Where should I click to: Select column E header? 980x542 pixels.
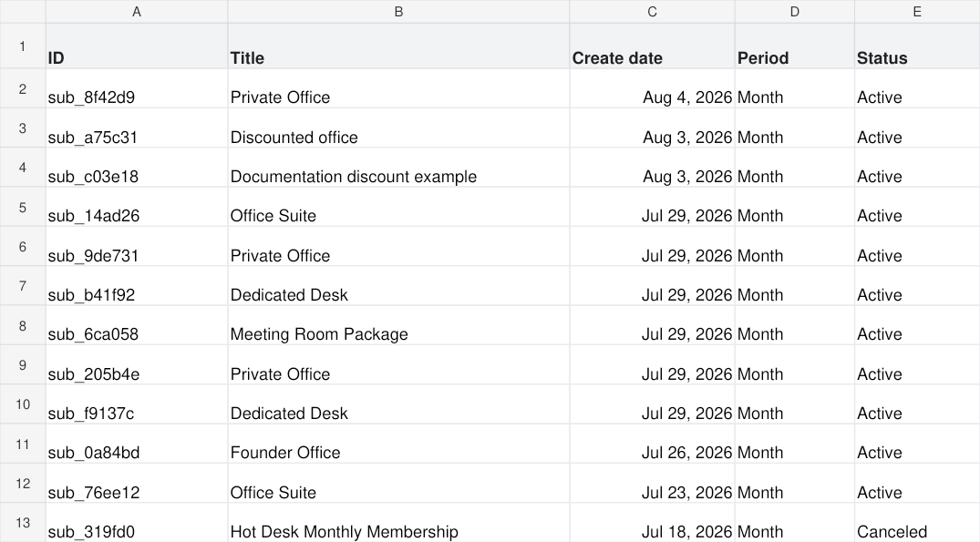click(x=917, y=11)
